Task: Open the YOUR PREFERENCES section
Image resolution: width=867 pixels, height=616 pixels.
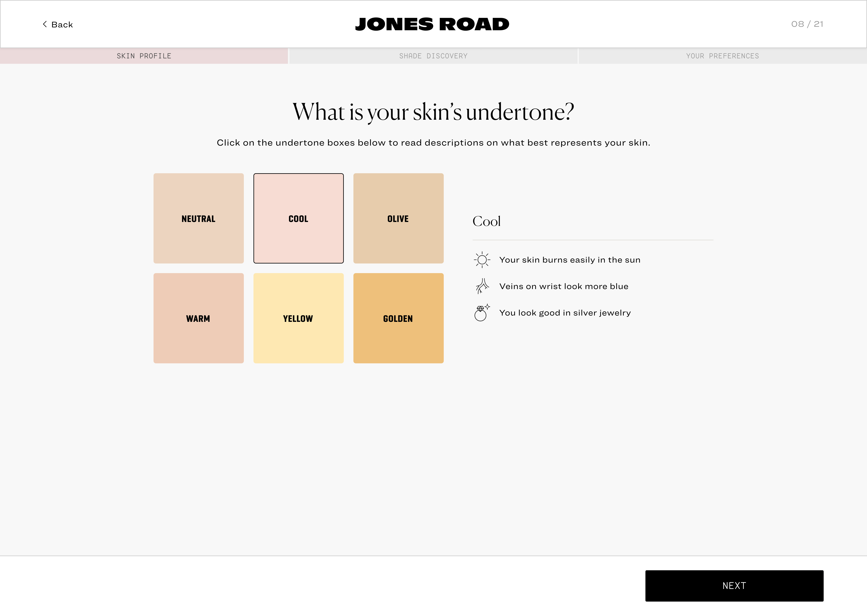Action: tap(722, 56)
